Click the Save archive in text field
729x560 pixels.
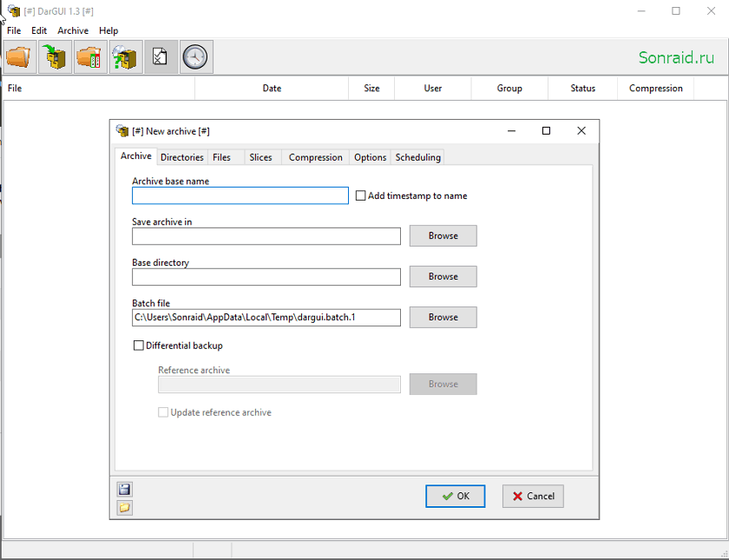coord(266,236)
